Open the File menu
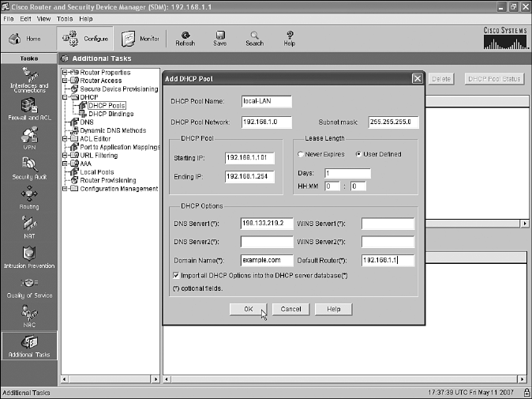The width and height of the screenshot is (532, 399). (9, 19)
